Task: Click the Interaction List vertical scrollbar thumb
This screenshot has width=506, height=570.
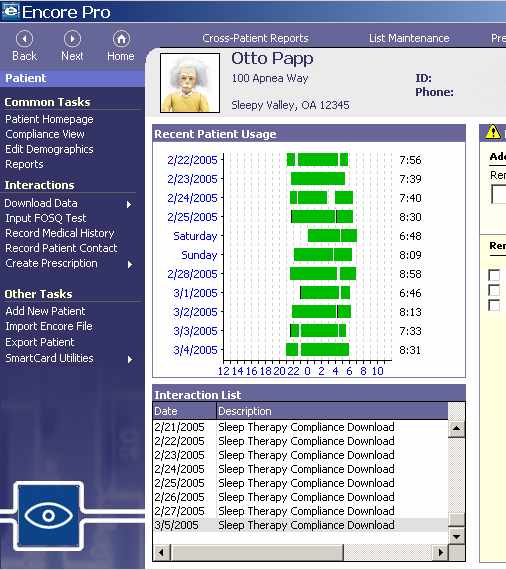Action: (x=457, y=519)
